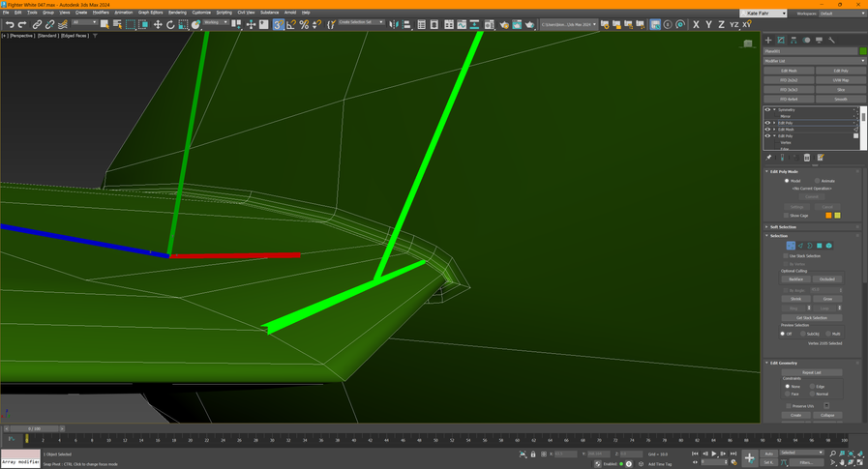Viewport: 868px width, 469px height.
Task: Enable the Show Cage checkbox
Action: coord(786,215)
